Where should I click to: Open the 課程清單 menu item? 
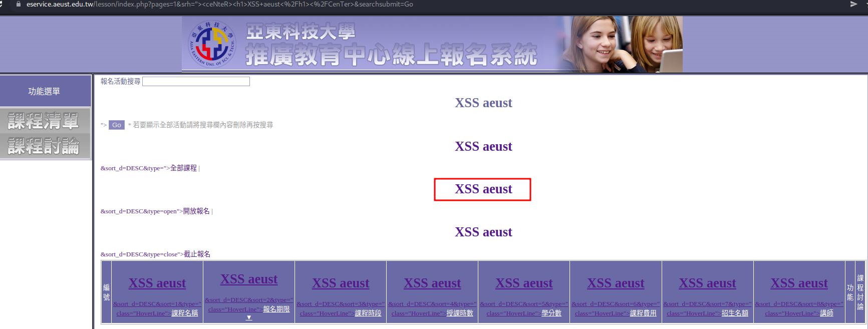45,121
